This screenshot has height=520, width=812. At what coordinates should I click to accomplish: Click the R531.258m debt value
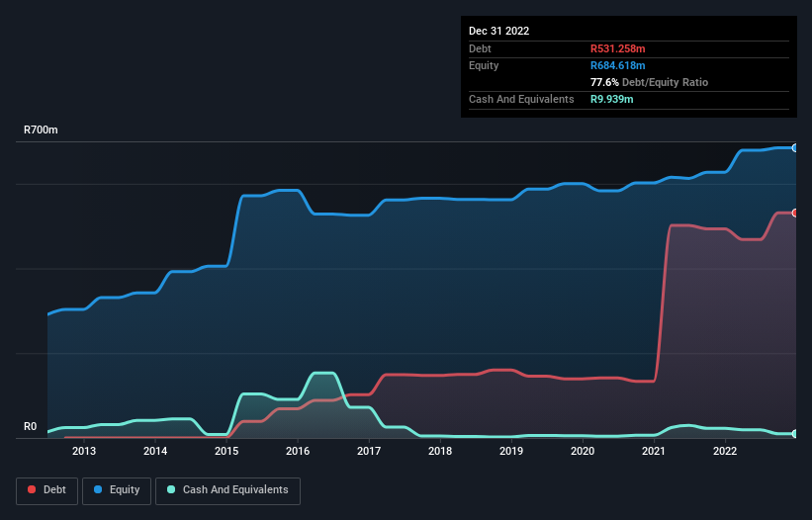click(618, 48)
